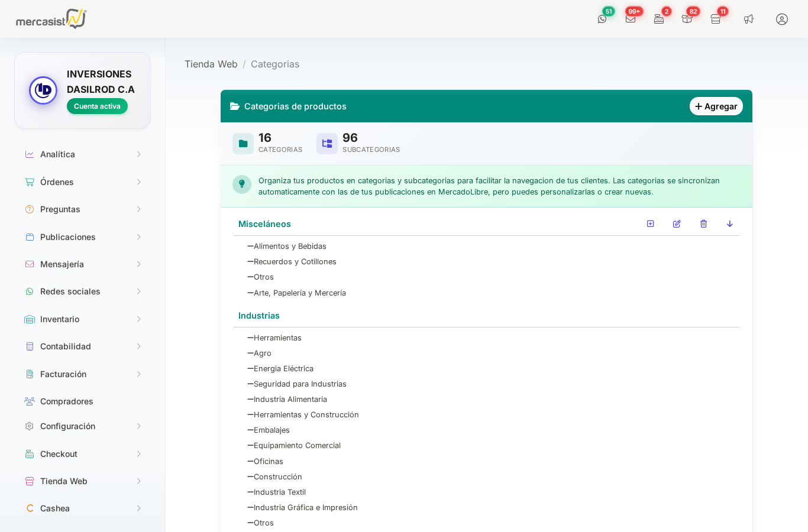Move Misceláneos category down with arrow

[x=729, y=224]
